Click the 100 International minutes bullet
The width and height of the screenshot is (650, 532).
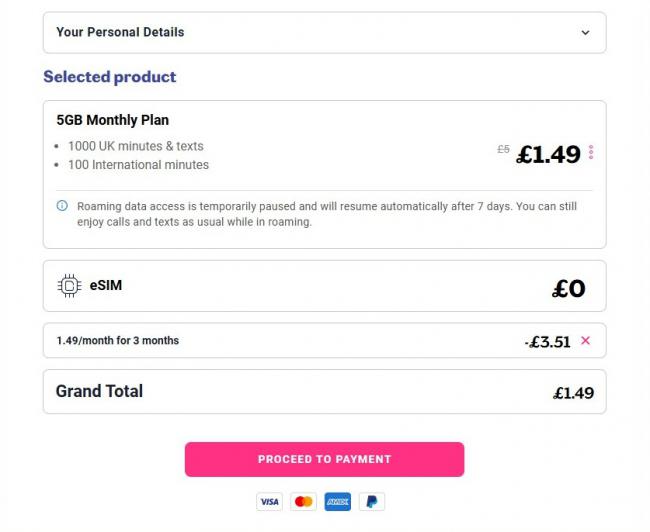138,165
